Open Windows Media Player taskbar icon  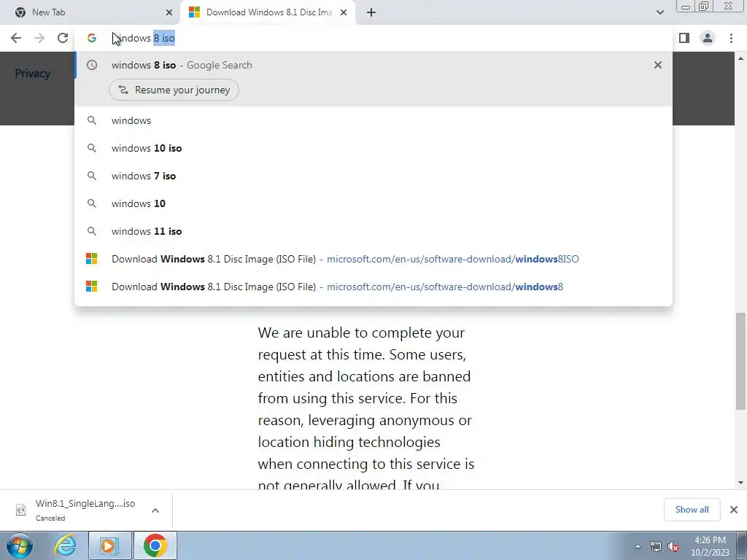109,545
